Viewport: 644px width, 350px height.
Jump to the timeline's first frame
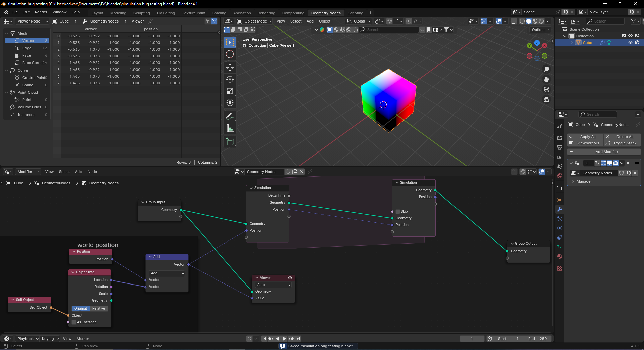[264, 339]
